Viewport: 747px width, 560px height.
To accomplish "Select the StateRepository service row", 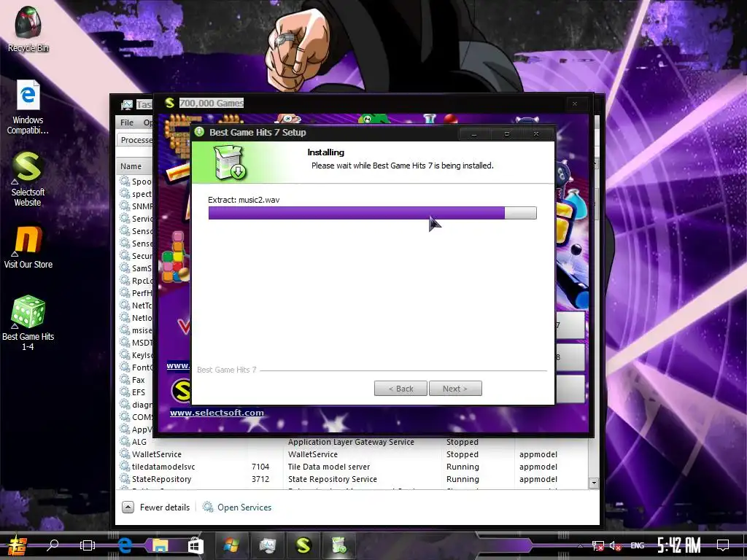I will pyautogui.click(x=352, y=479).
